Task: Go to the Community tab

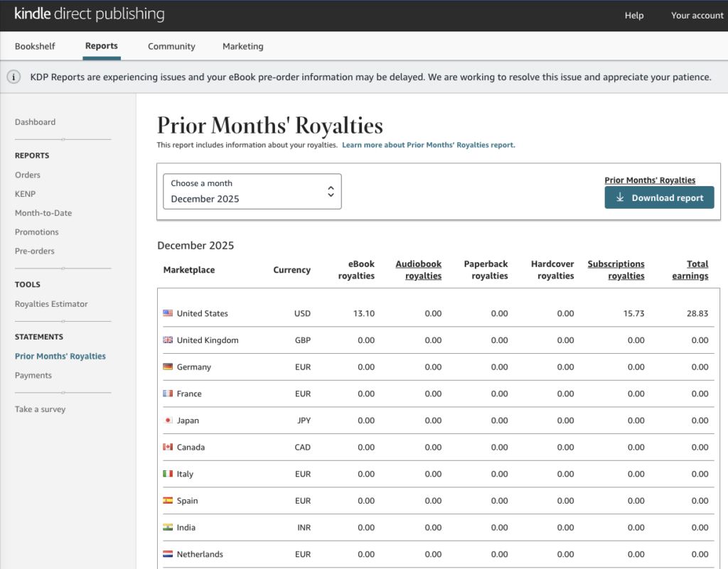Action: [171, 46]
